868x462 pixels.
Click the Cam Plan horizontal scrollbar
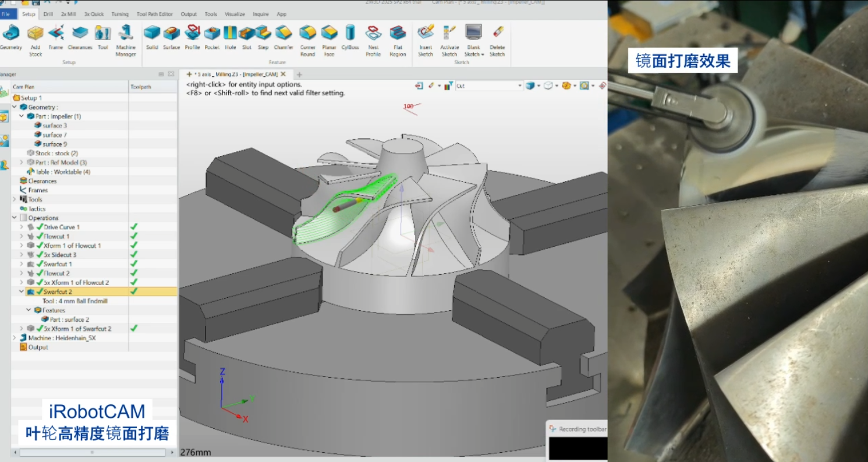point(92,452)
